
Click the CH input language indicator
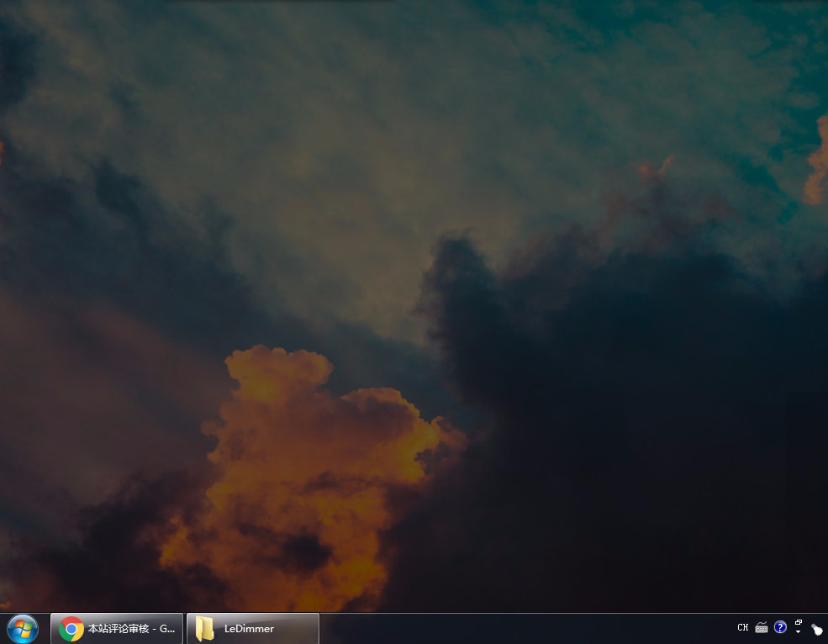point(742,628)
